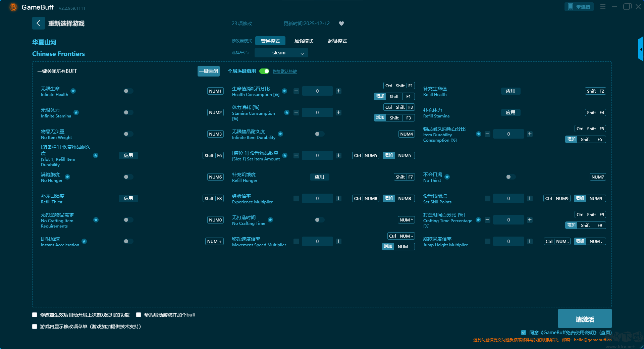The width and height of the screenshot is (644, 349).
Task: Click the Set Skill Points value field
Action: (508, 198)
